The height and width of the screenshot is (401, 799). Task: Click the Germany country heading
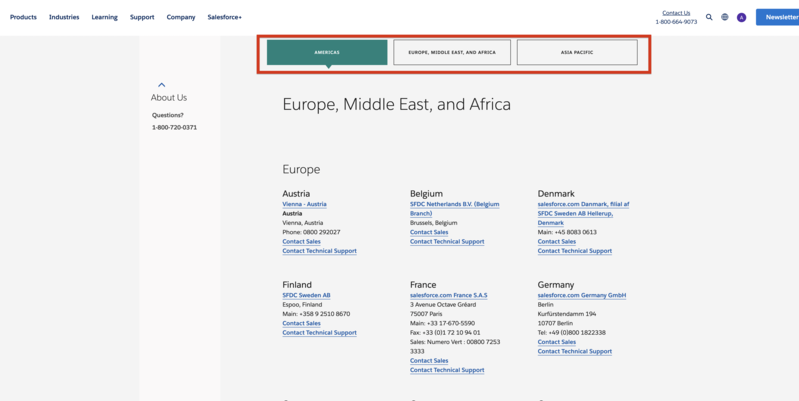[x=556, y=285]
